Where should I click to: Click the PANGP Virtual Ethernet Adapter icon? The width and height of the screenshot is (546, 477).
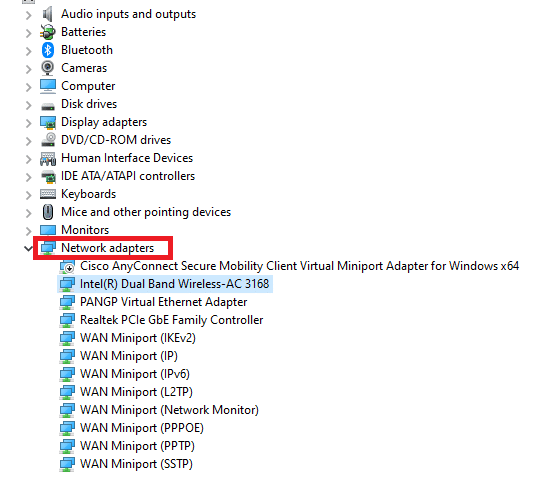[67, 302]
